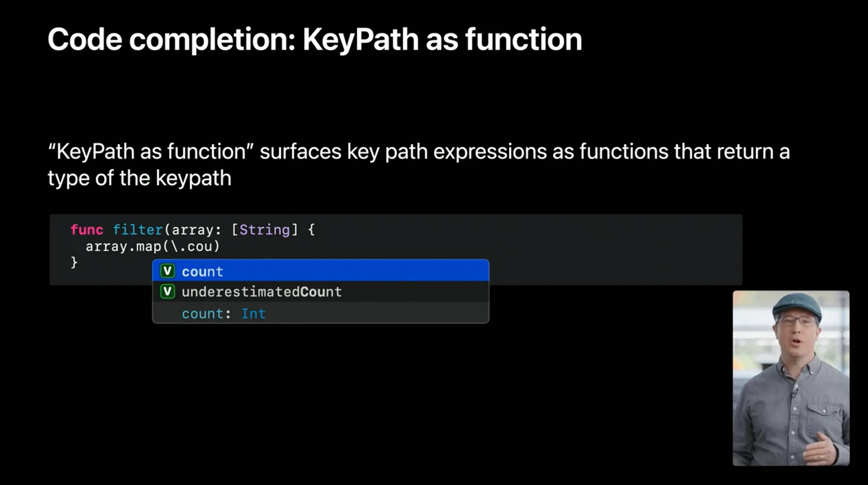Click the Int type in the completion detail
868x485 pixels.
[x=253, y=314]
